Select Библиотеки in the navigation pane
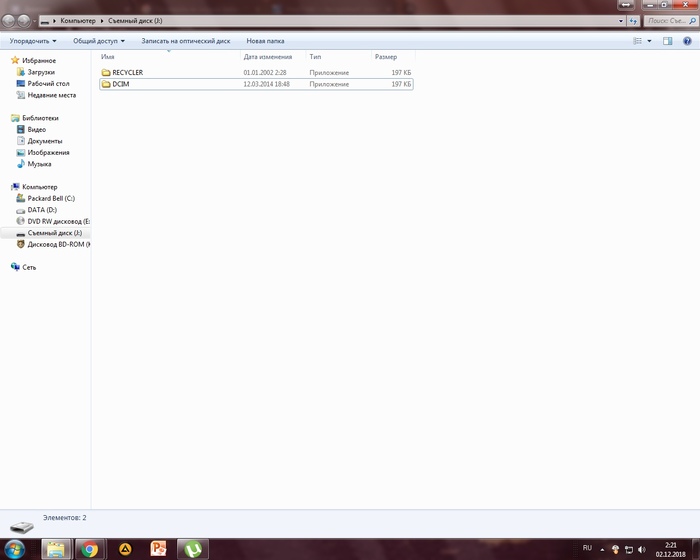 40,118
